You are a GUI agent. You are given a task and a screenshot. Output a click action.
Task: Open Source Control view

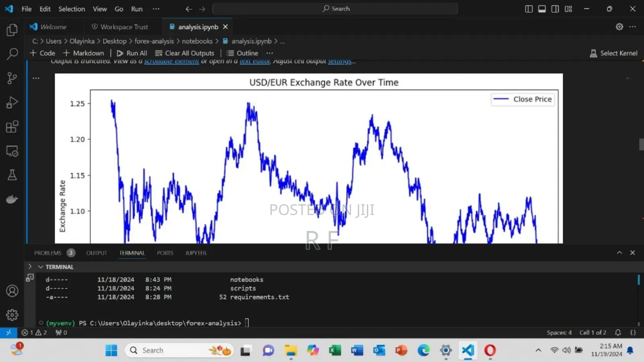[12, 78]
